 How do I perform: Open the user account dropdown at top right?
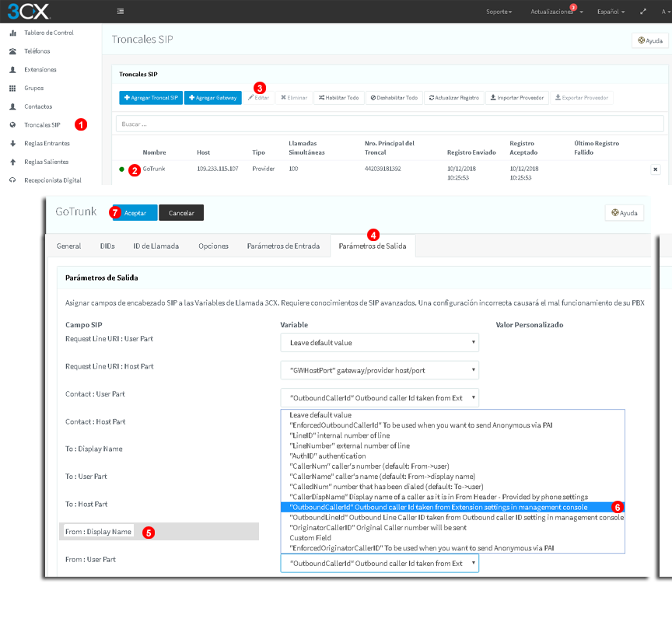(x=666, y=12)
